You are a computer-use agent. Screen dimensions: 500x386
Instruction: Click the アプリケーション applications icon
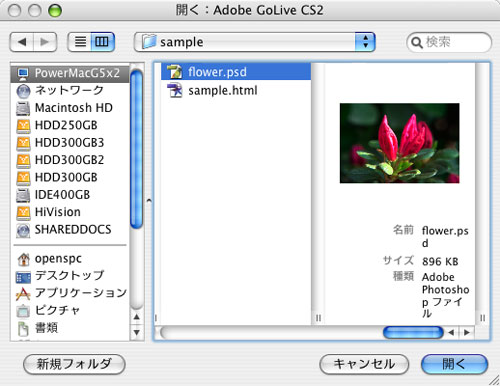[23, 294]
